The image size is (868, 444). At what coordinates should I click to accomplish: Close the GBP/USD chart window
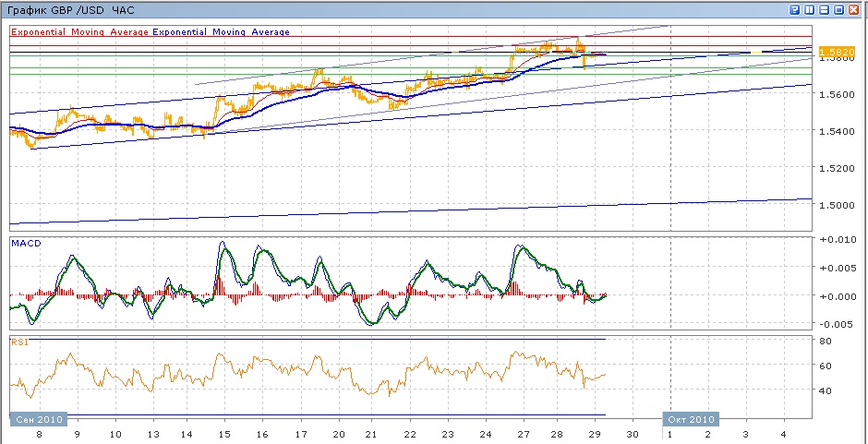click(x=855, y=9)
